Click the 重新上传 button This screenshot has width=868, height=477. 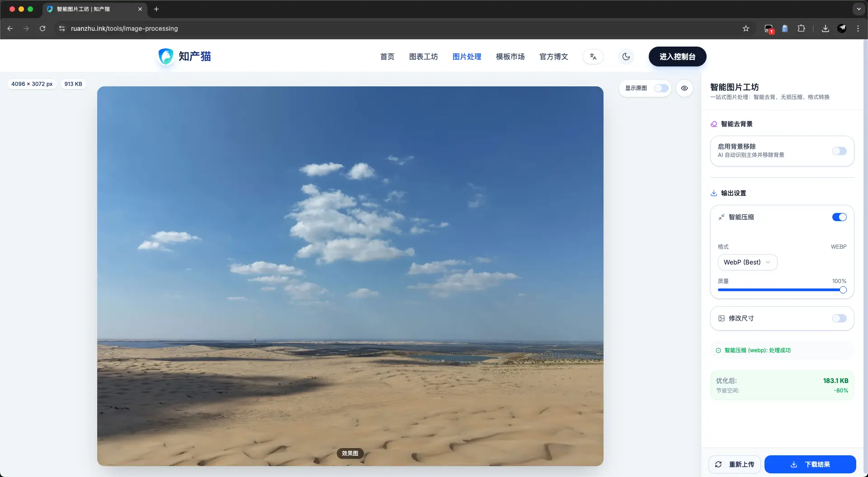(735, 464)
